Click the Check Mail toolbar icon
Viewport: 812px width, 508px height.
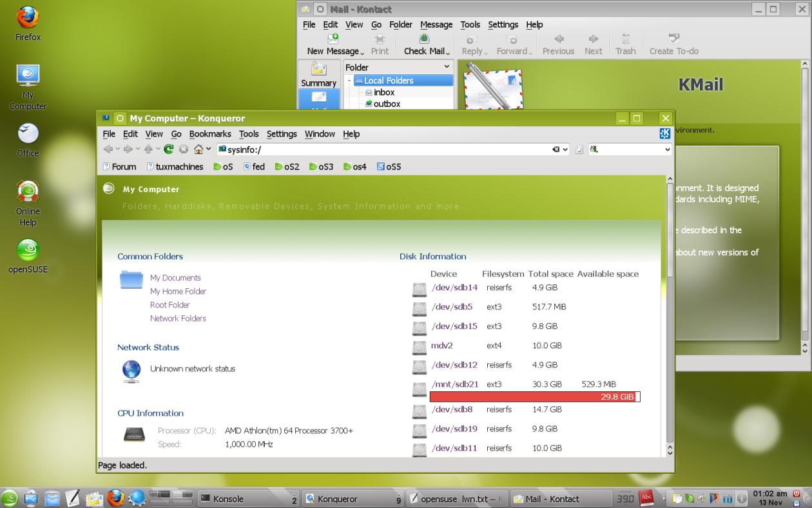pyautogui.click(x=424, y=39)
